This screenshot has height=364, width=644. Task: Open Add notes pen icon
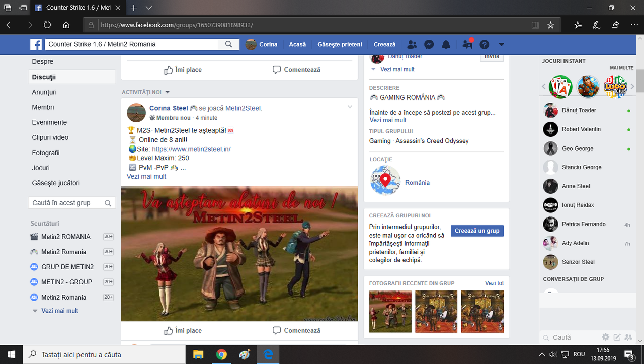pyautogui.click(x=596, y=25)
